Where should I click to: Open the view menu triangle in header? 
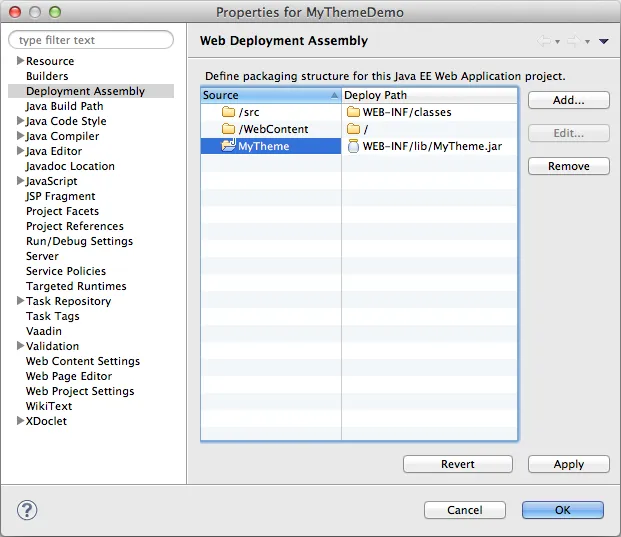[x=604, y=41]
